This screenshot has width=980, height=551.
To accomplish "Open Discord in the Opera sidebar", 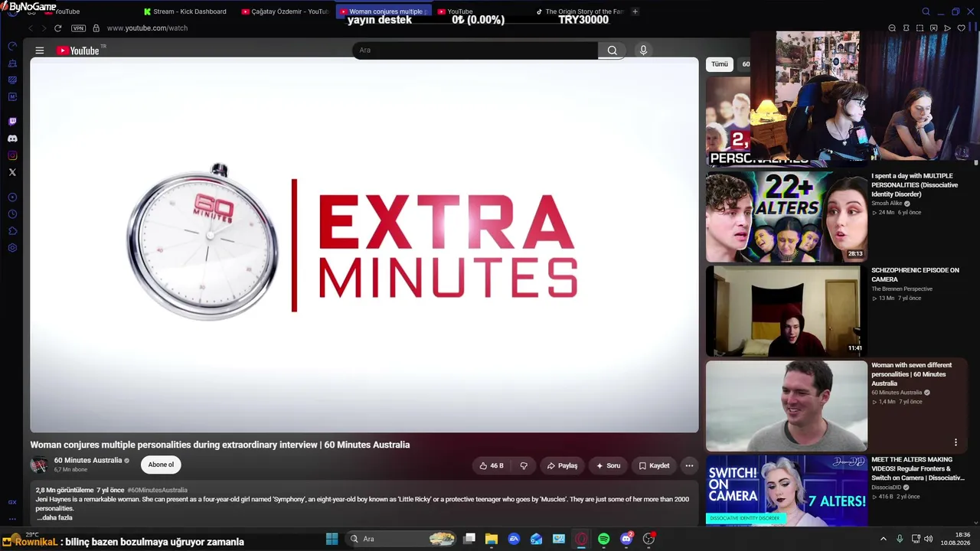I will [12, 139].
